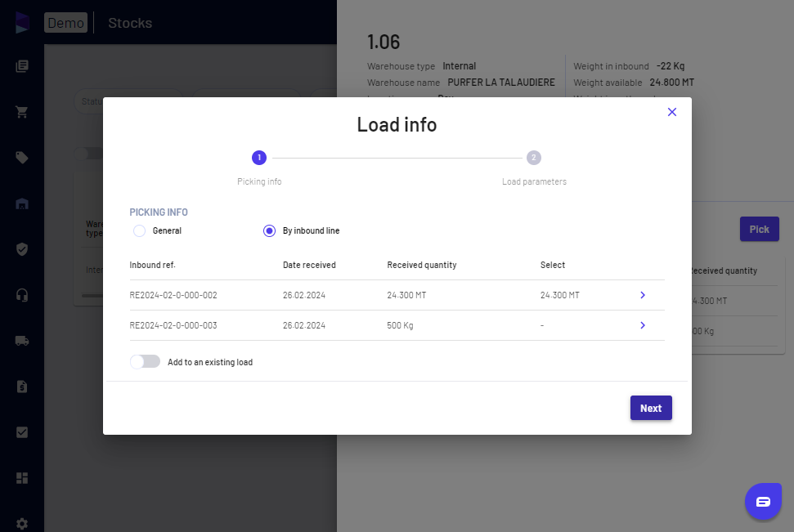Click the PICKING INFO section heading
The image size is (794, 532).
pos(159,212)
